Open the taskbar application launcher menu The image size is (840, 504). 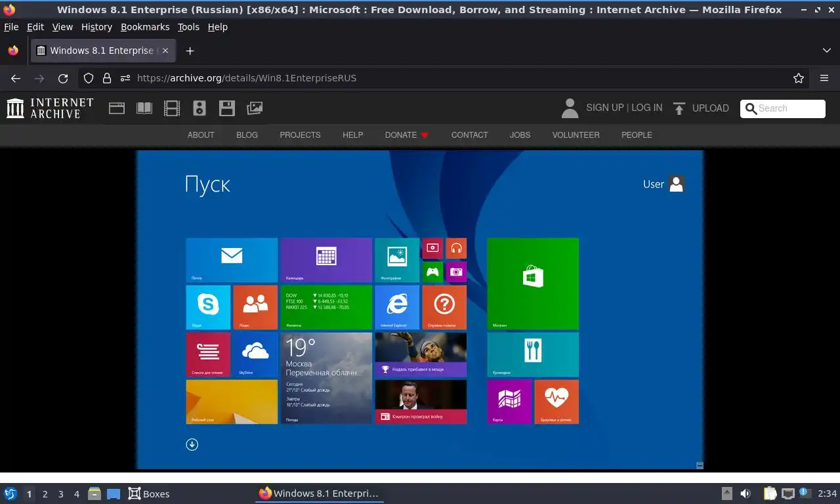tap(10, 493)
